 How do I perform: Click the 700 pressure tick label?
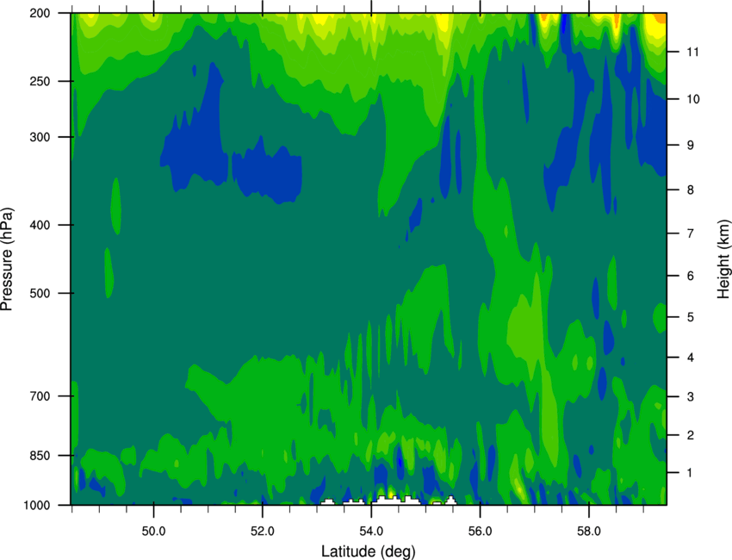pos(40,396)
